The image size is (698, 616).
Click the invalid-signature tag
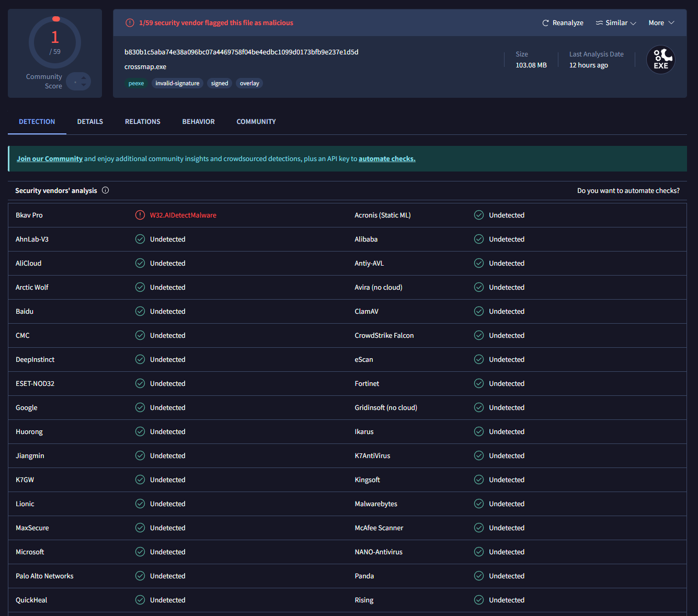click(177, 83)
